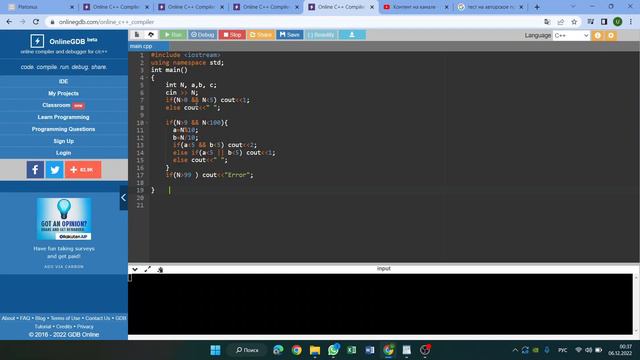Switch to the YouTube browser tab
This screenshot has width=640, height=360.
[x=415, y=7]
